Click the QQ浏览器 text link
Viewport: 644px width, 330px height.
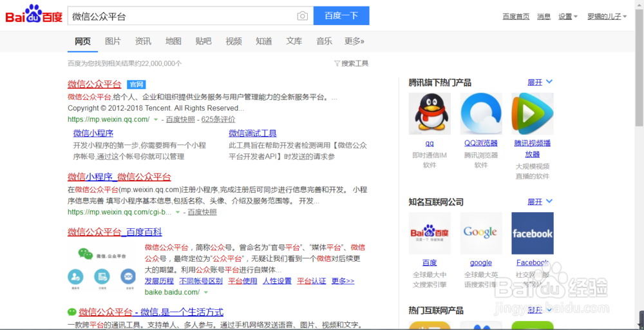[481, 143]
